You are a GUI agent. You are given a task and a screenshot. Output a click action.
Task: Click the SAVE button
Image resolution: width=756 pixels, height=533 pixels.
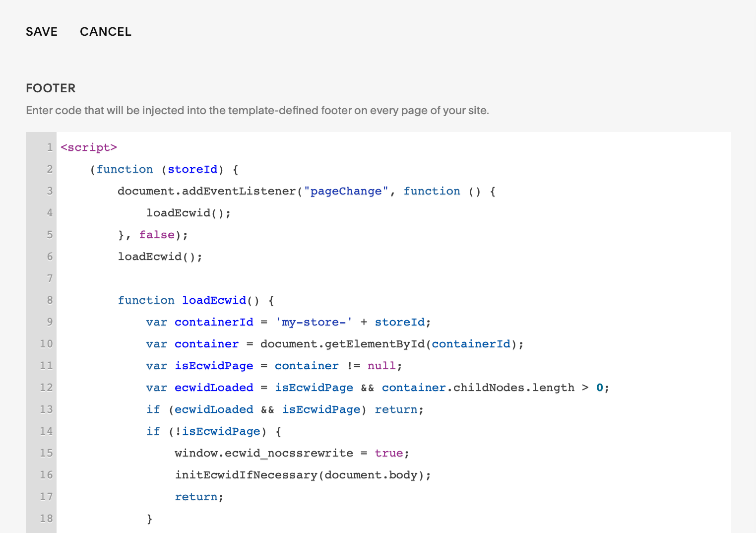(x=42, y=32)
